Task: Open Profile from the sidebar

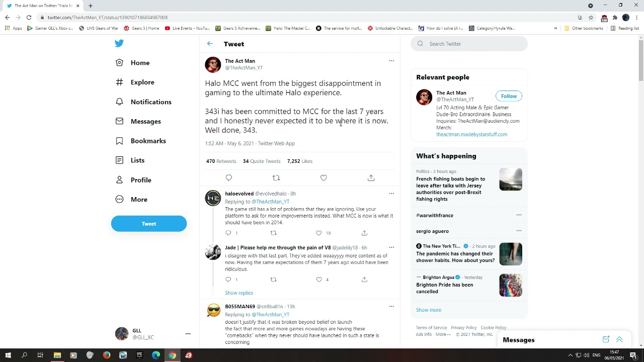Action: 133,180
